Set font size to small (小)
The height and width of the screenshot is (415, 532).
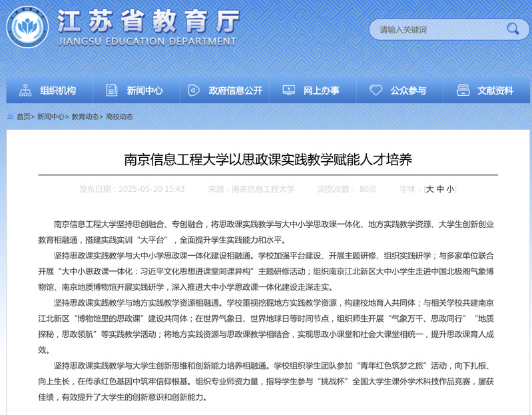[x=450, y=189]
